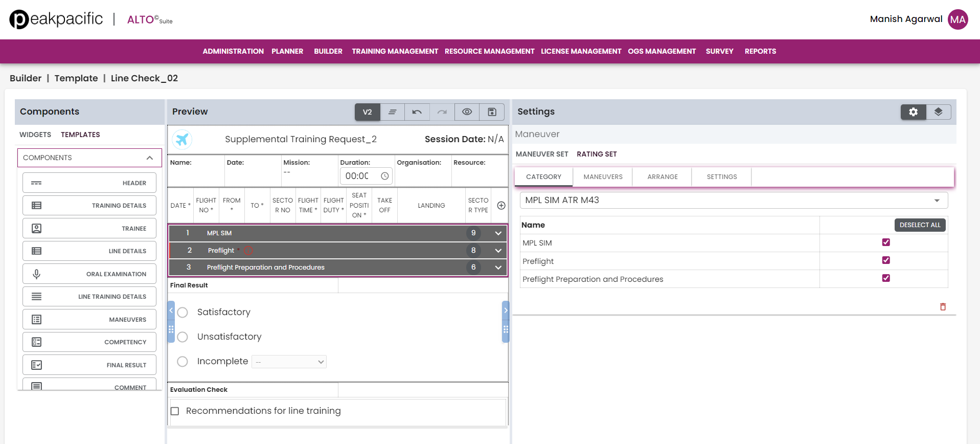Click the eye preview icon
Image resolution: width=980 pixels, height=444 pixels.
coord(467,112)
